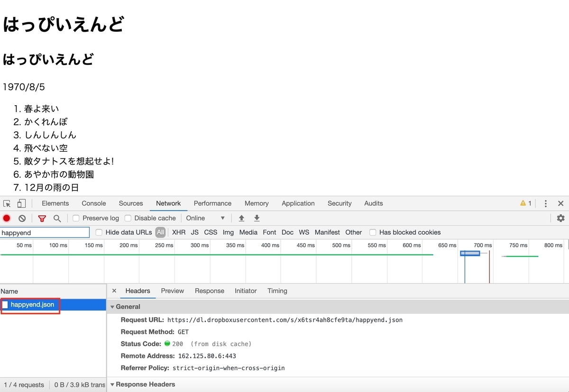Switch to the Response detail tab

210,291
